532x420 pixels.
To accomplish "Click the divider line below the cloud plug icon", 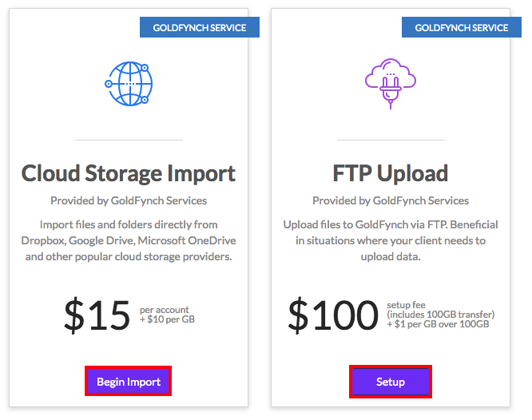I will pyautogui.click(x=391, y=140).
